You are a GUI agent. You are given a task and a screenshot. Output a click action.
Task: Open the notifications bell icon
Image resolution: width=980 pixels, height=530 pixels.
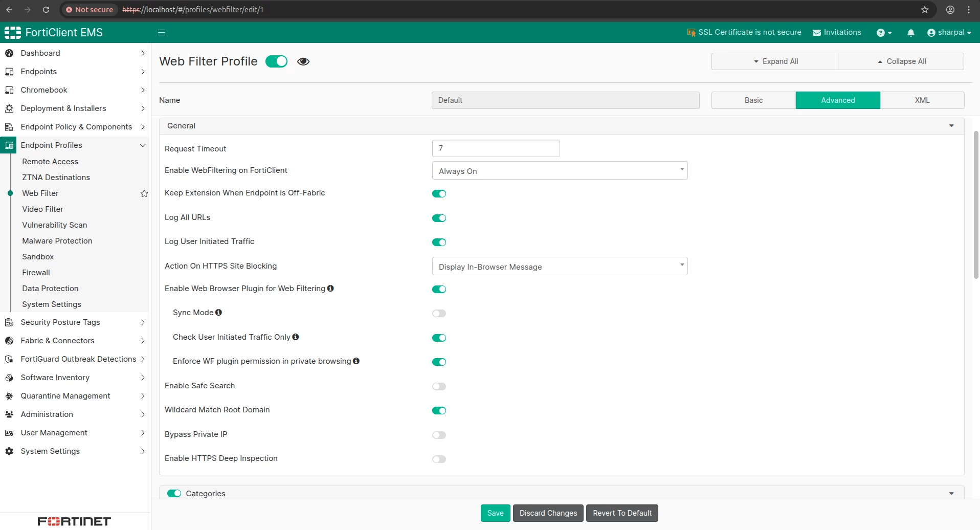(x=911, y=33)
